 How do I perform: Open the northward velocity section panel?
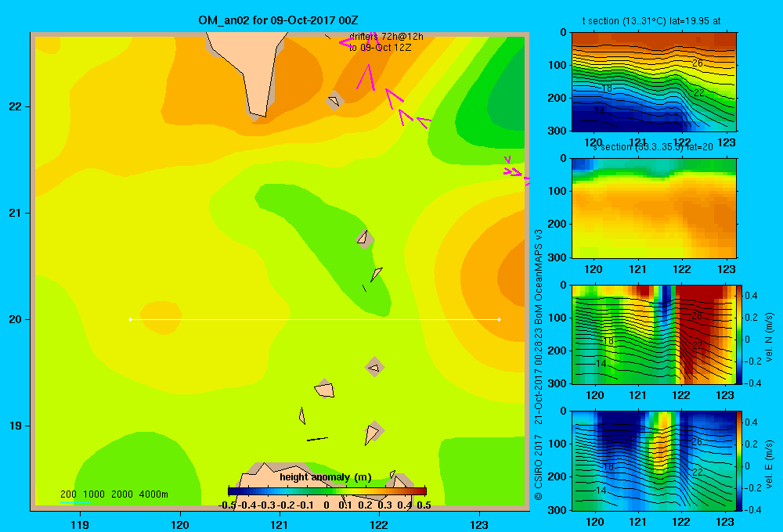point(654,334)
